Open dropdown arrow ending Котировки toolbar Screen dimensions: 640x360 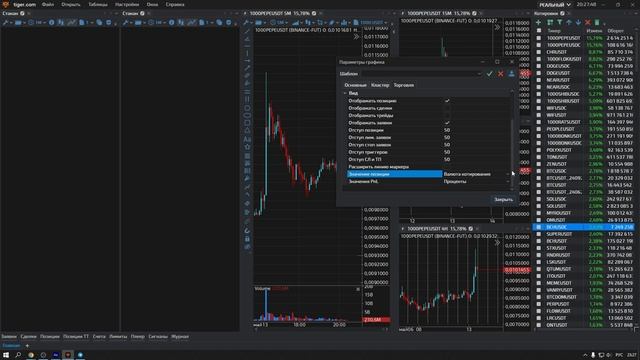(605, 23)
